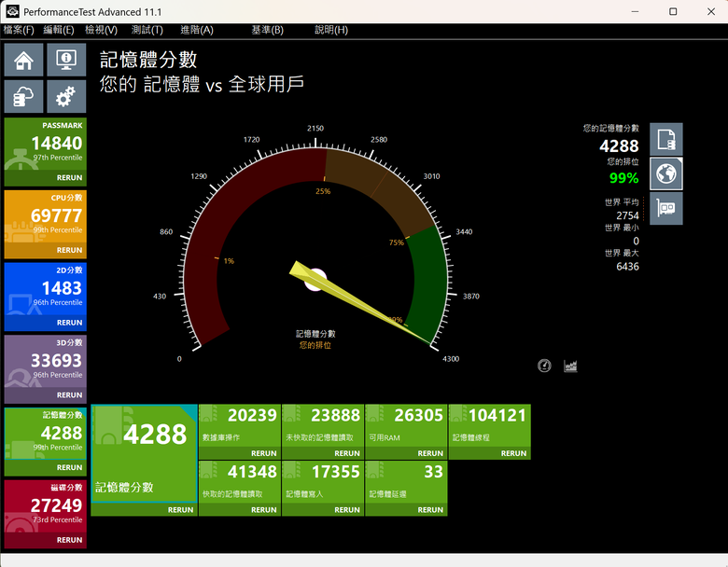Rerun the 數據庫操作 test
728x567 pixels.
tap(264, 453)
